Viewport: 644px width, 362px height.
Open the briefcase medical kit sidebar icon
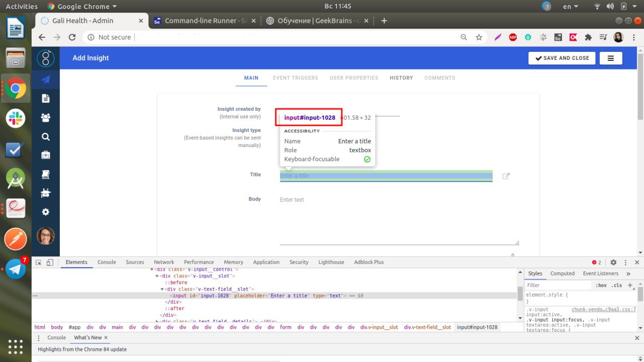46,155
